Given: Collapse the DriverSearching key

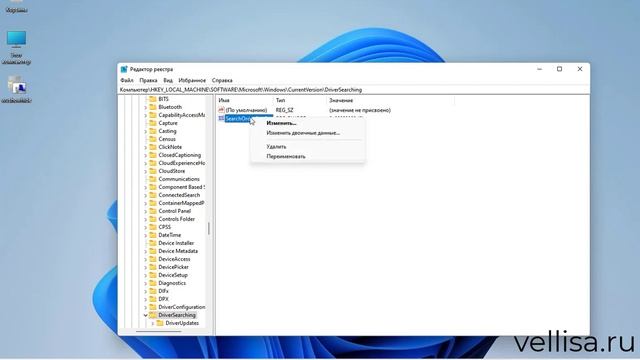Looking at the screenshot, I should 146,315.
